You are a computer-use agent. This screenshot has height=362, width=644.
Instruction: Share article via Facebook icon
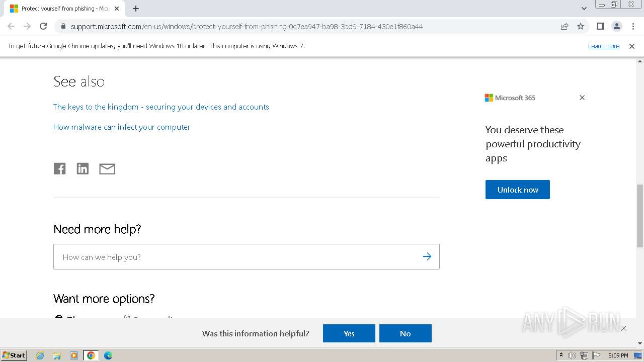coord(59,169)
